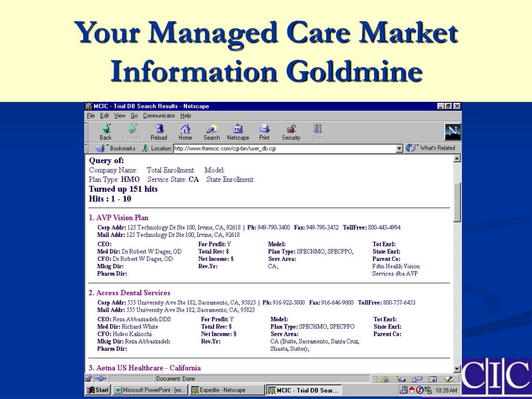Image resolution: width=532 pixels, height=399 pixels.
Task: Click inside the Location URL field
Action: click(285, 148)
